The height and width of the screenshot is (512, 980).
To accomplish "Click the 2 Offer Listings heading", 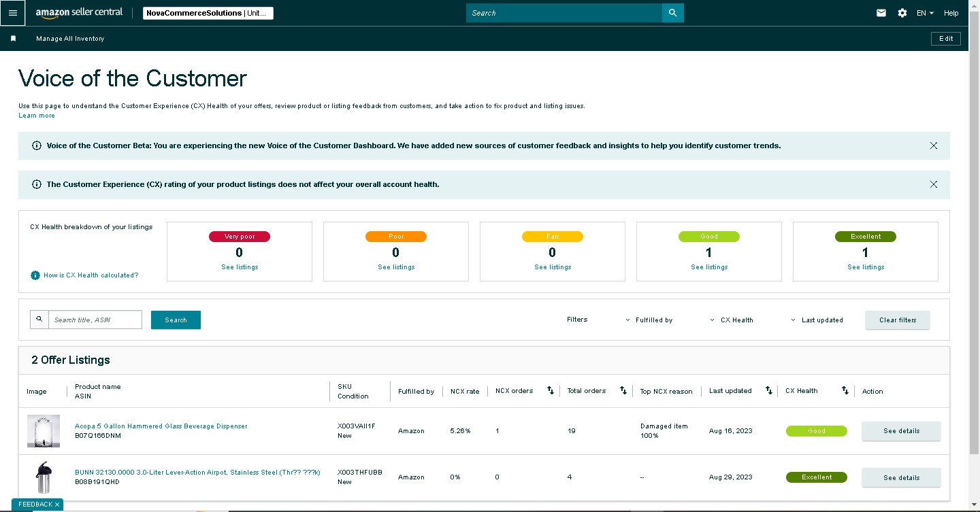I will pyautogui.click(x=71, y=360).
